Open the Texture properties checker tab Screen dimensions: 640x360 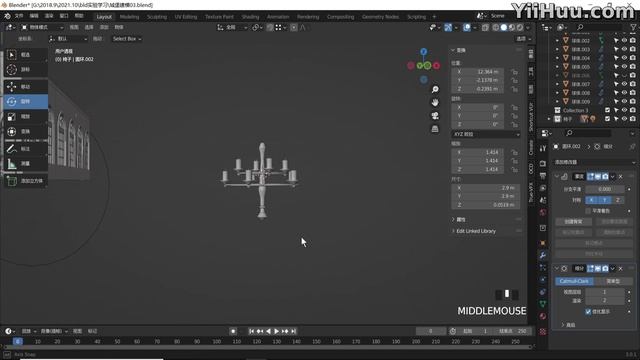(x=543, y=331)
